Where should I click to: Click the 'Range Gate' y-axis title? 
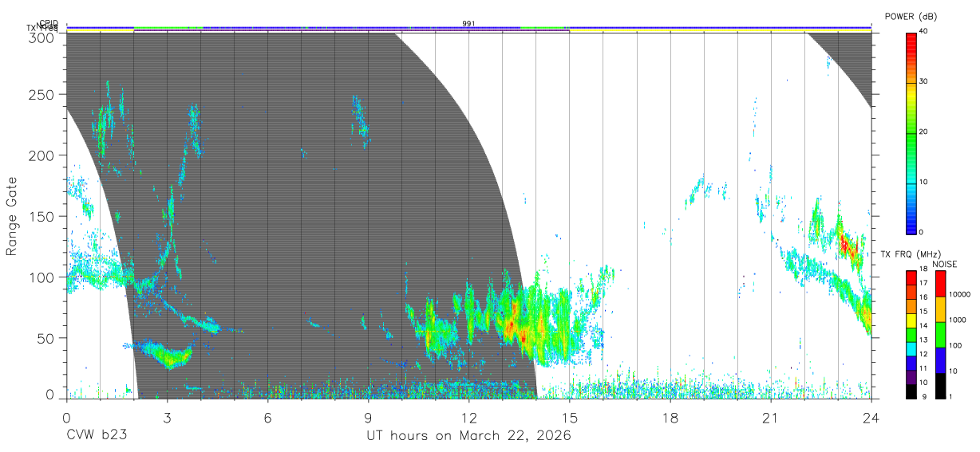(12, 215)
